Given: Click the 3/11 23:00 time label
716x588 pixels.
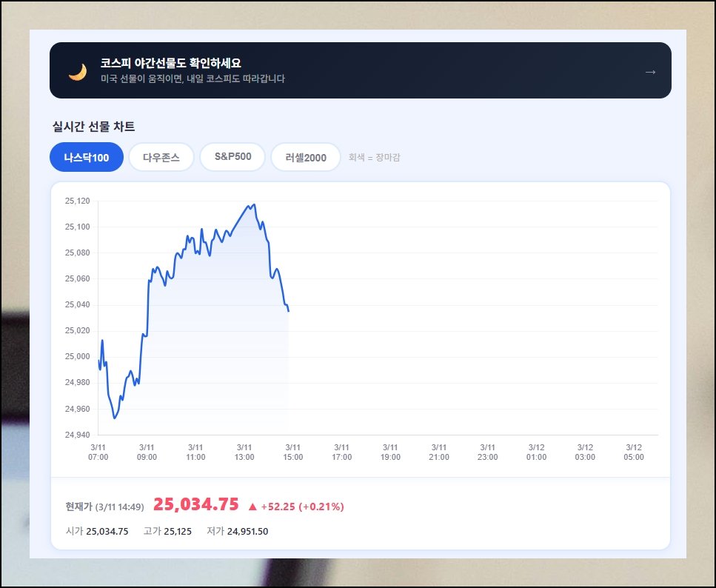Looking at the screenshot, I should pyautogui.click(x=488, y=452).
